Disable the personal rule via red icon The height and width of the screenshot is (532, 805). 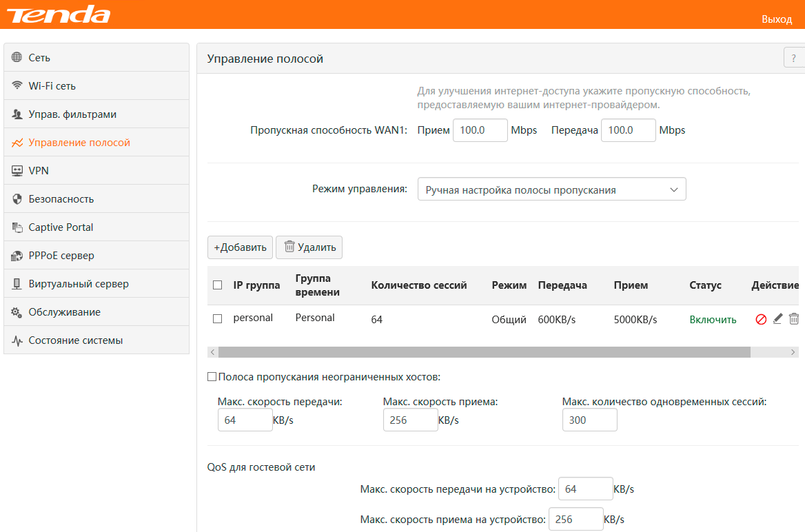click(761, 319)
